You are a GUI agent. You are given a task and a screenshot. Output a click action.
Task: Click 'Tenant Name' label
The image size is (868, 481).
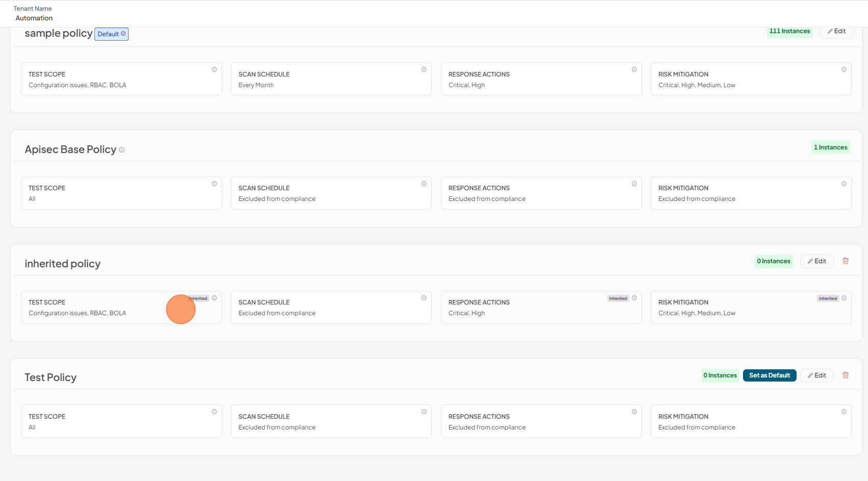coord(33,9)
